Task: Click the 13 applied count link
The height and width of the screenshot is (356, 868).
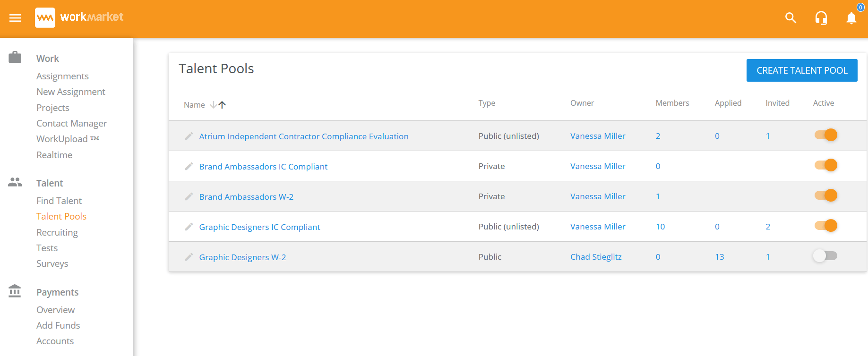Action: pyautogui.click(x=719, y=257)
